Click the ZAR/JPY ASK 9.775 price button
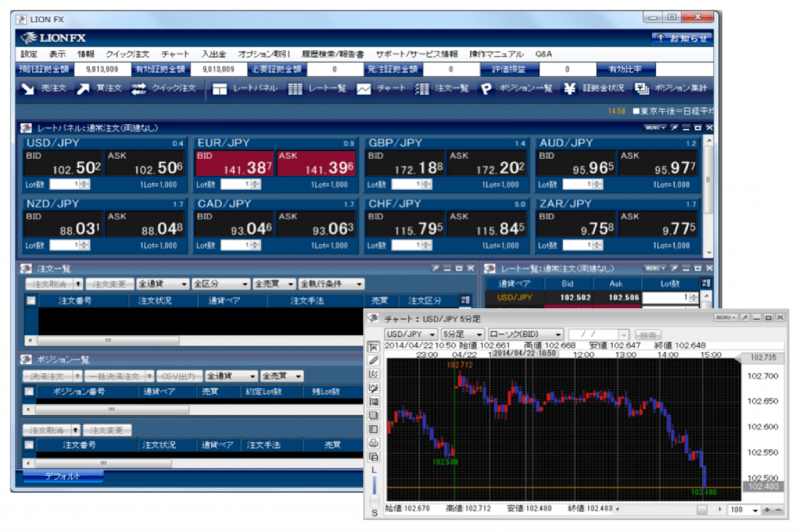This screenshot has width=799, height=532. [658, 224]
